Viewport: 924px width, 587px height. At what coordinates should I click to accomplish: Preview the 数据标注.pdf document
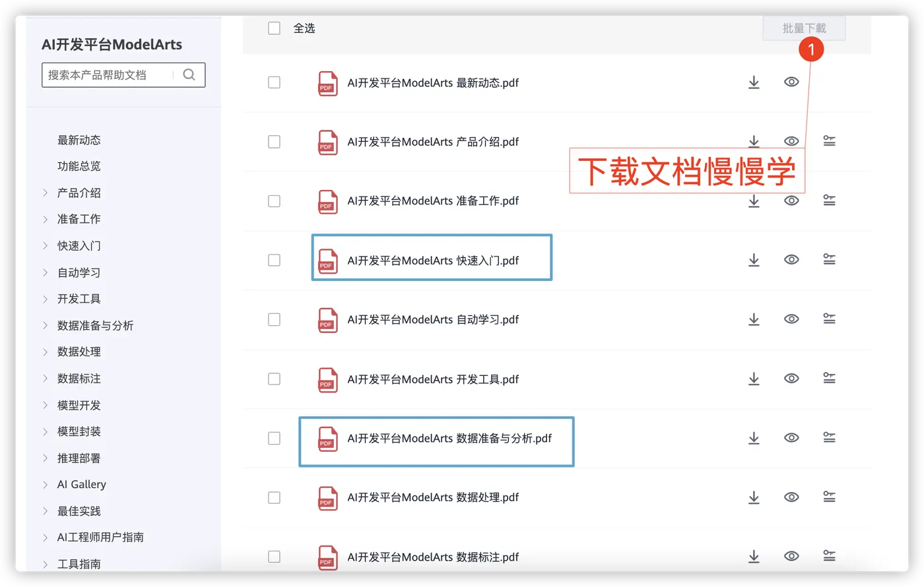pos(791,557)
